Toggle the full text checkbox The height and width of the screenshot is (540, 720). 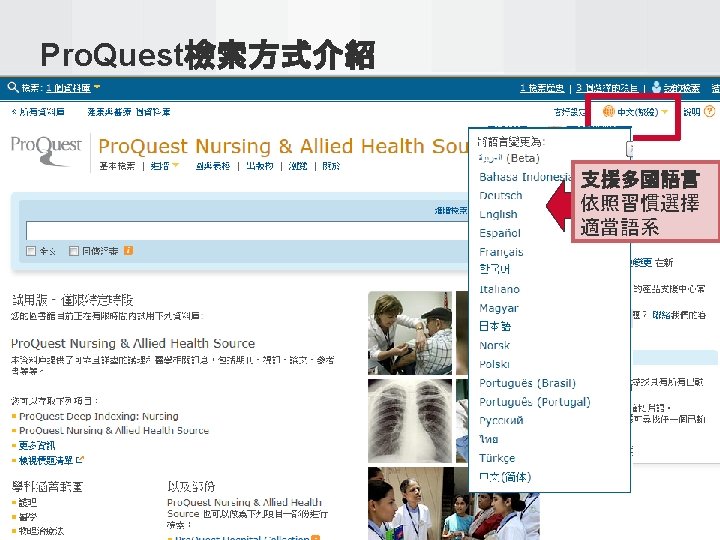31,251
